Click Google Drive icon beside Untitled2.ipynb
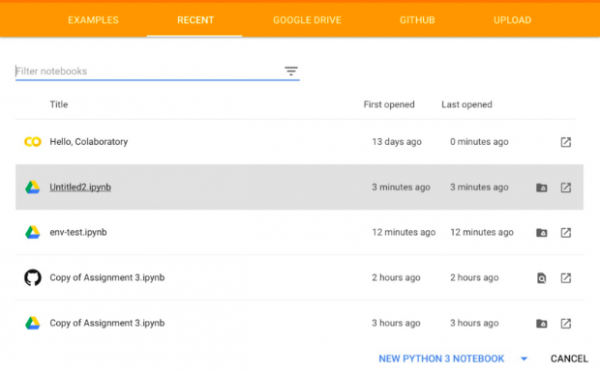This screenshot has width=600, height=373. [33, 187]
